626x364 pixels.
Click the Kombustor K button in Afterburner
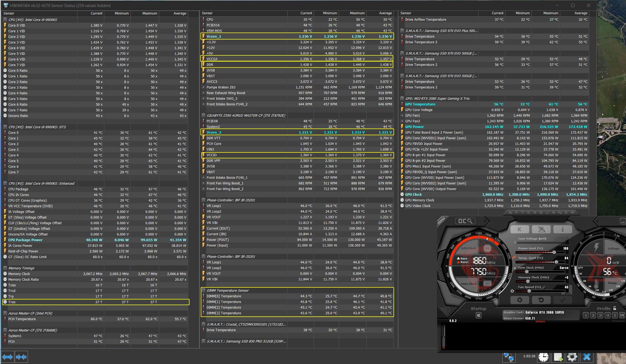(x=520, y=229)
